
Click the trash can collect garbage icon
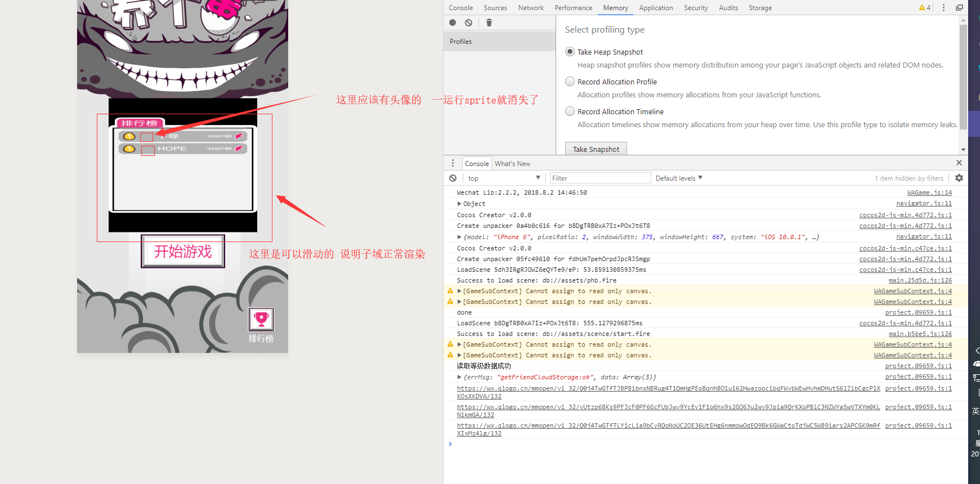[x=489, y=23]
